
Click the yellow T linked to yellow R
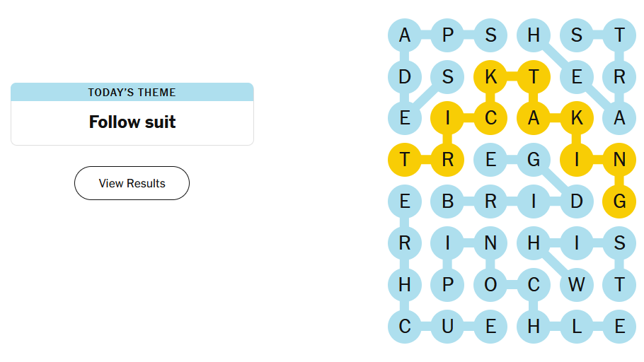tap(404, 160)
